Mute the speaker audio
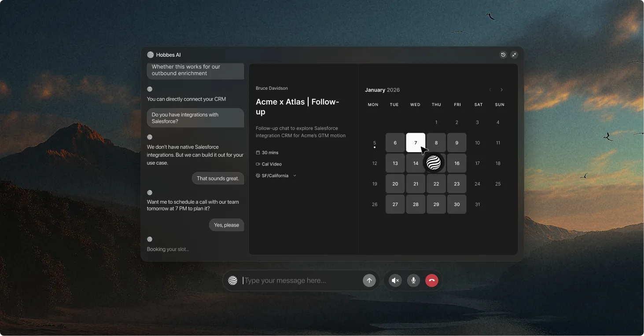Viewport: 644px width, 336px height. pyautogui.click(x=395, y=281)
